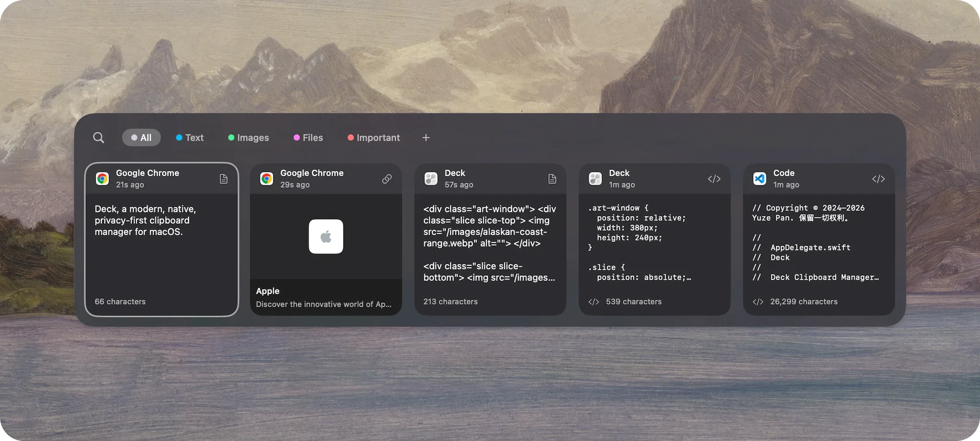Click the search magnifier icon
Screen dimensions: 980x441
coord(99,137)
